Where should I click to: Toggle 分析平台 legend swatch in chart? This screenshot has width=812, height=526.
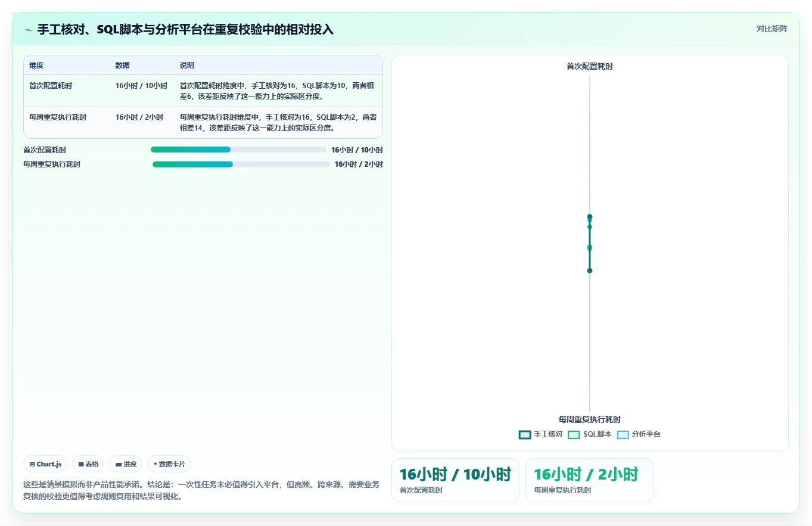(x=623, y=434)
